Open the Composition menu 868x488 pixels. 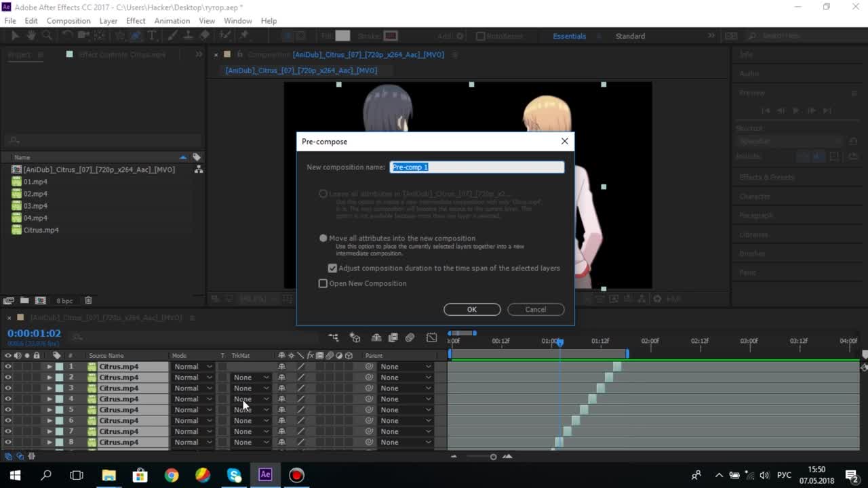[68, 21]
